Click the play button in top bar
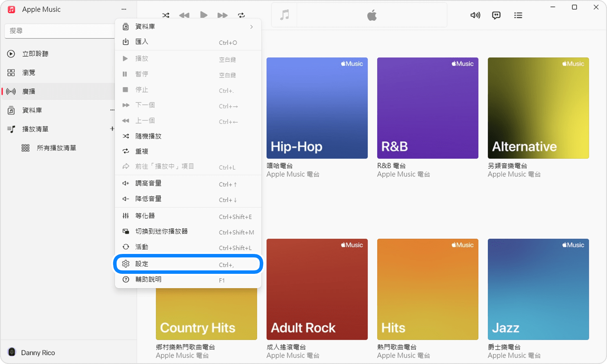This screenshot has height=364, width=607. (204, 15)
